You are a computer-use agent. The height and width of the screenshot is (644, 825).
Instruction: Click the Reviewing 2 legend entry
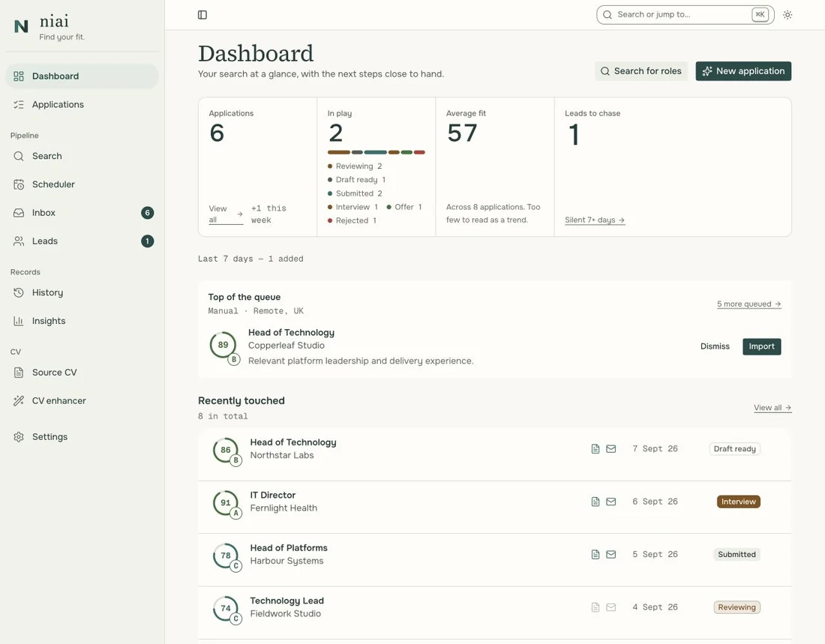355,166
